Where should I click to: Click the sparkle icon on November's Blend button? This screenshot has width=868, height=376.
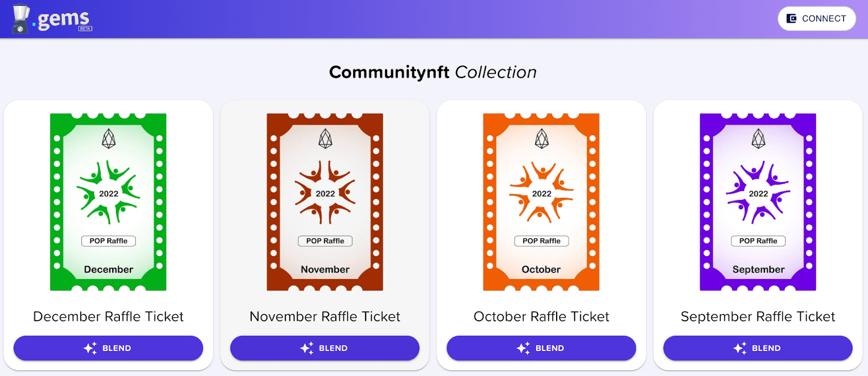click(x=307, y=348)
